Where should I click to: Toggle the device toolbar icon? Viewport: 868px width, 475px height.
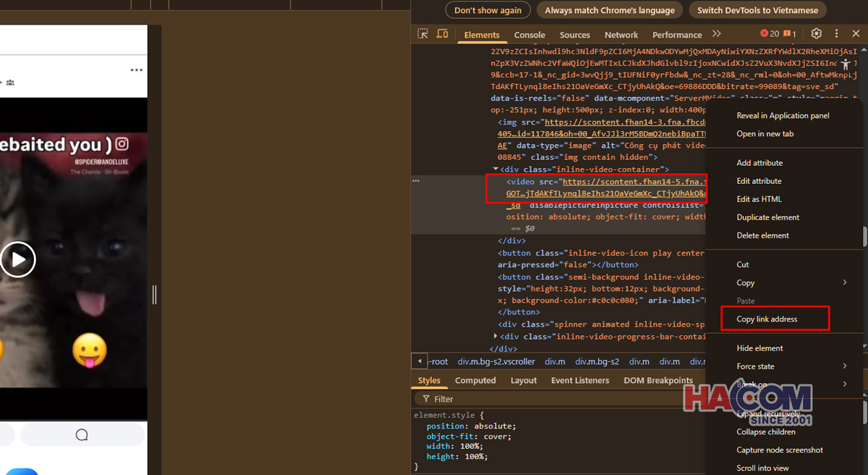coord(442,34)
